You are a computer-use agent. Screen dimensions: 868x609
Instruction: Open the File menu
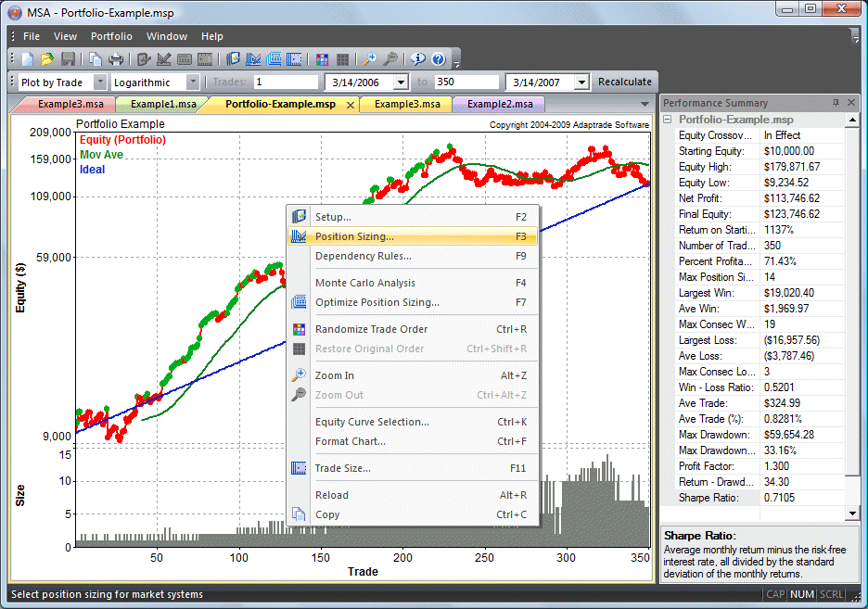(x=32, y=36)
